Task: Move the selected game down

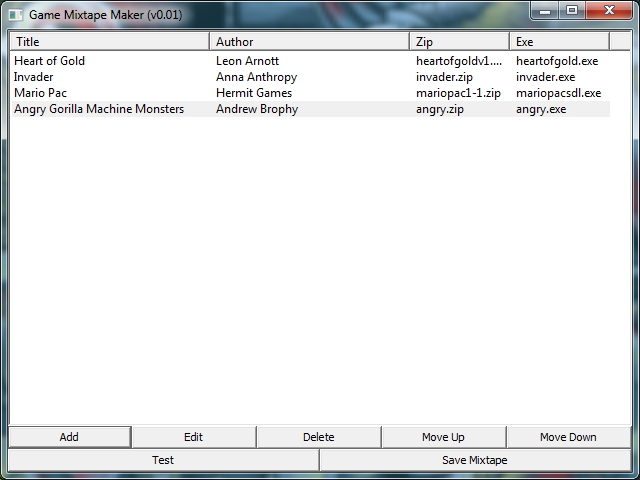Action: click(568, 437)
